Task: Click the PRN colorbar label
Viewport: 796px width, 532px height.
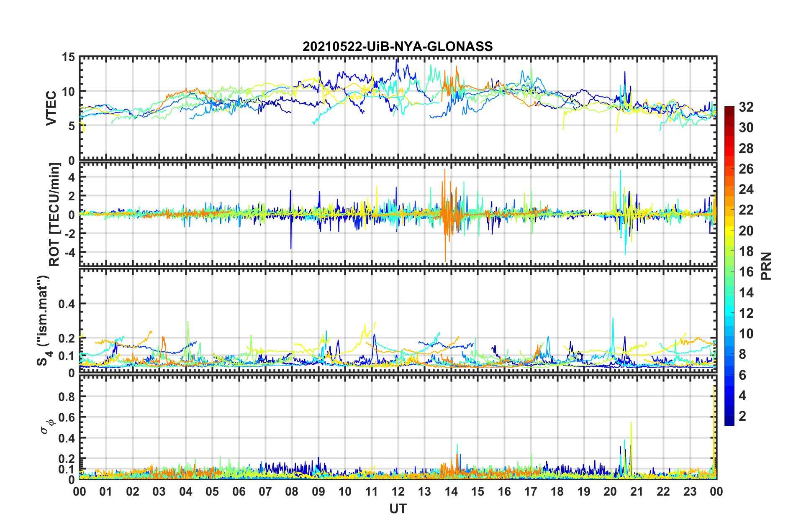Action: pyautogui.click(x=766, y=266)
